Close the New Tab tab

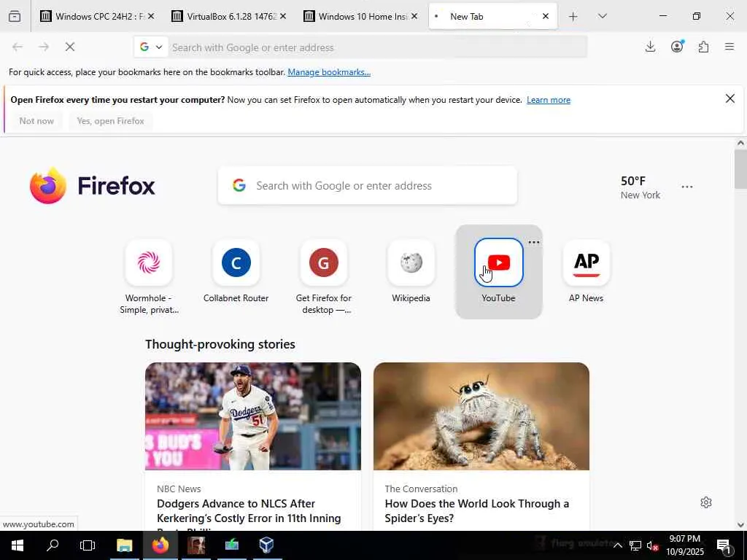[x=546, y=16]
